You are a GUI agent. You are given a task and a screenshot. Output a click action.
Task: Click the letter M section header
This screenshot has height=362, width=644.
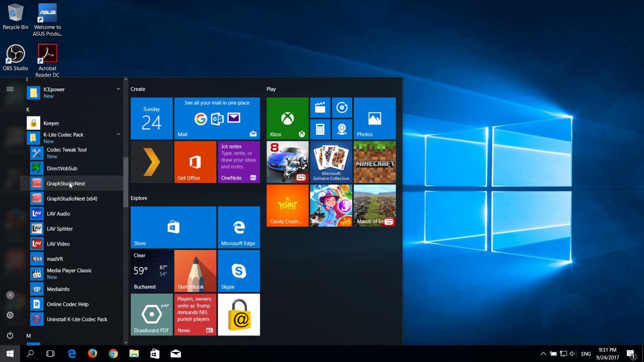(x=29, y=336)
